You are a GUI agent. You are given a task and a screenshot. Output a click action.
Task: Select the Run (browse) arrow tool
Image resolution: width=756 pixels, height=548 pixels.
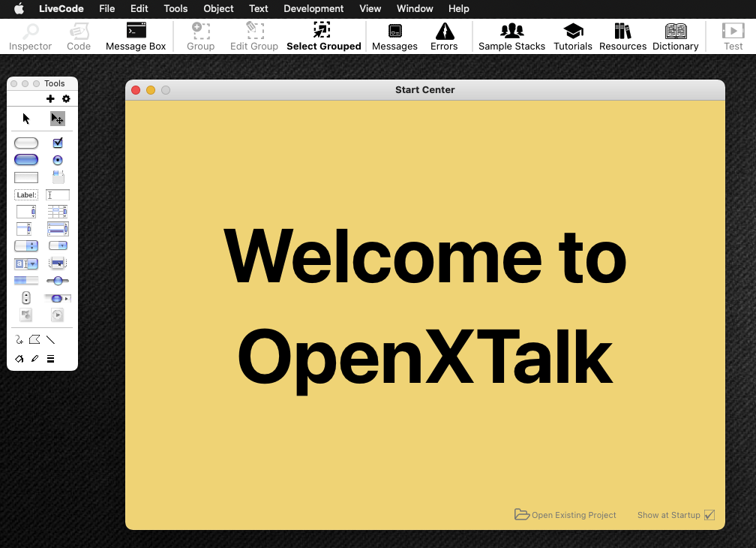(26, 118)
